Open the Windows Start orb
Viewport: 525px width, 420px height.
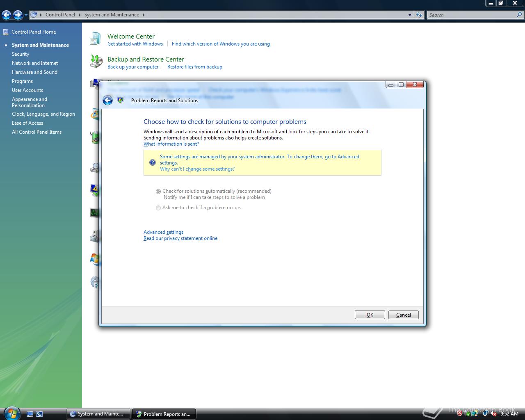pos(11,413)
